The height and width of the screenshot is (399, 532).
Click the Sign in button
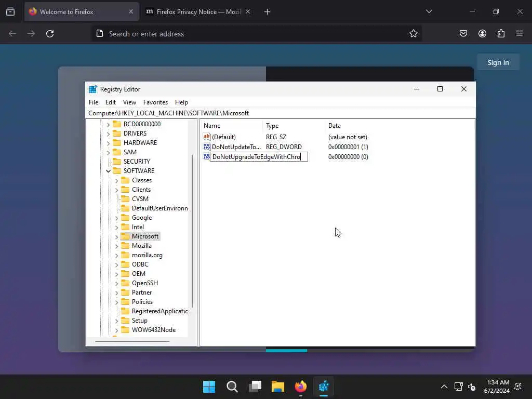click(498, 62)
